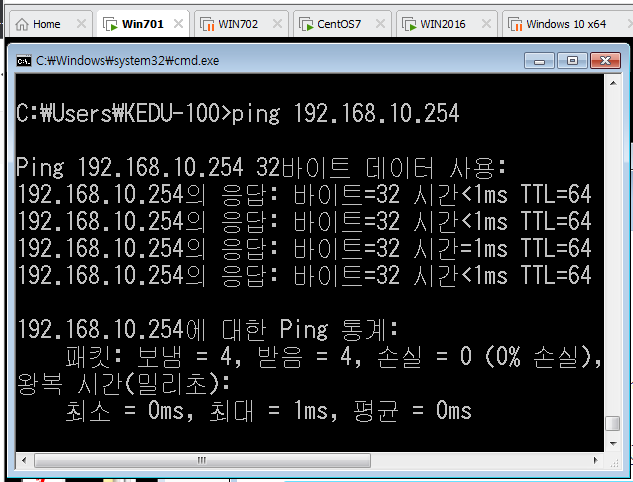Select the Win701 VM tab

pos(143,24)
